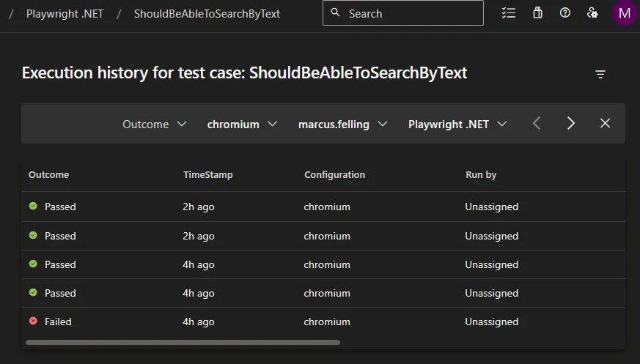Screen dimensions: 640x364
Task: Open the user settings icon
Action: coord(592,13)
